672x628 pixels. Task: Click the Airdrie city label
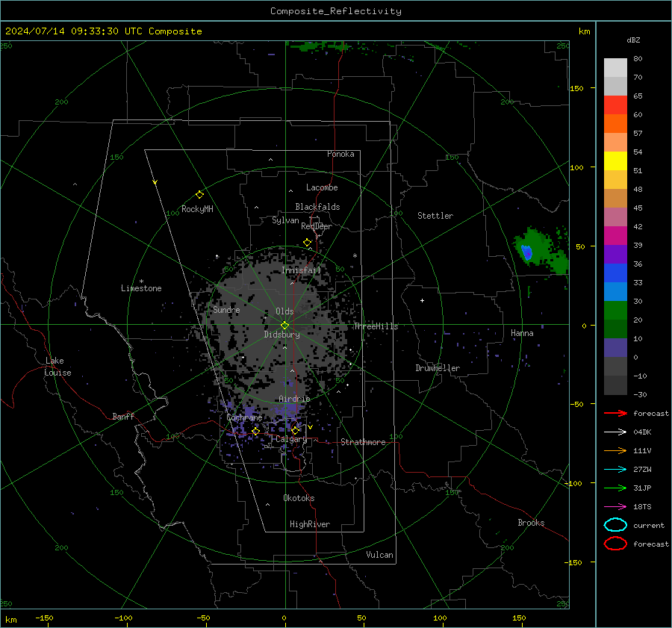[x=294, y=399]
